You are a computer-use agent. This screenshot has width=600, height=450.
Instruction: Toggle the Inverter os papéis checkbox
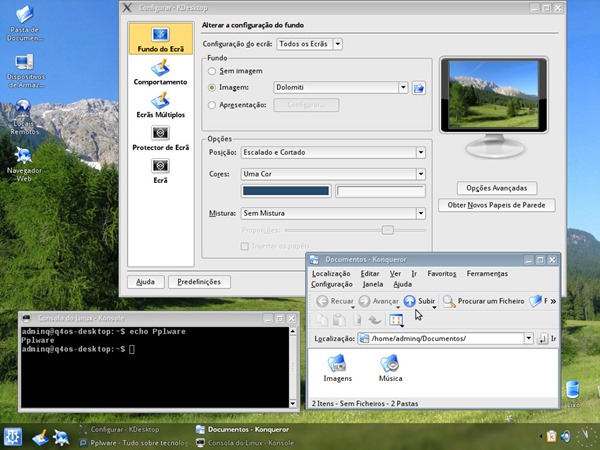(x=245, y=246)
